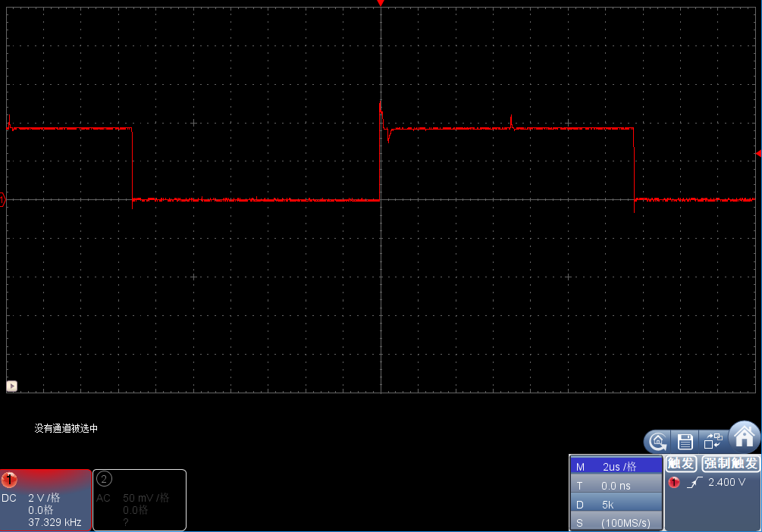Click the 37.329 kHz frequency readout
Image resolution: width=762 pixels, height=532 pixels.
point(55,522)
